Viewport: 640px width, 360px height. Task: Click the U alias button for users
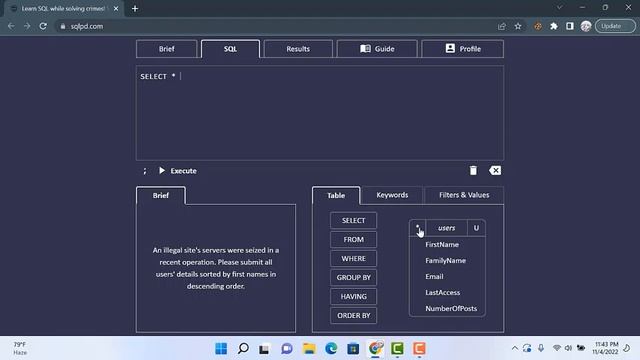tap(476, 228)
